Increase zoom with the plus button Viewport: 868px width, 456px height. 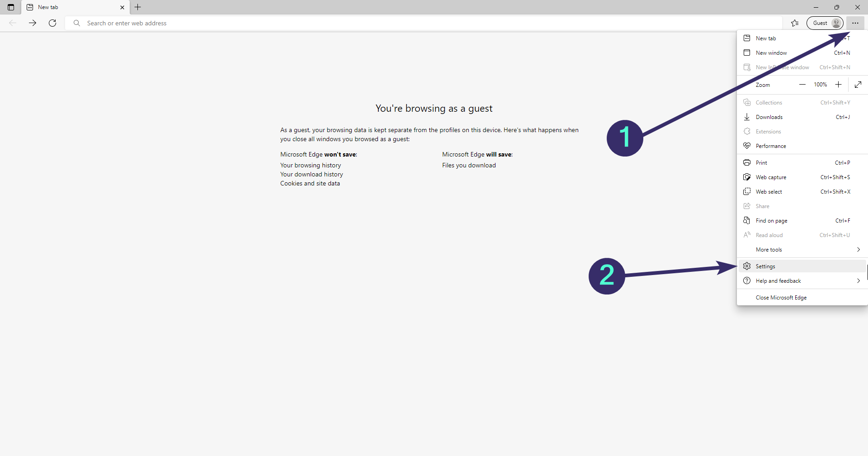(838, 85)
